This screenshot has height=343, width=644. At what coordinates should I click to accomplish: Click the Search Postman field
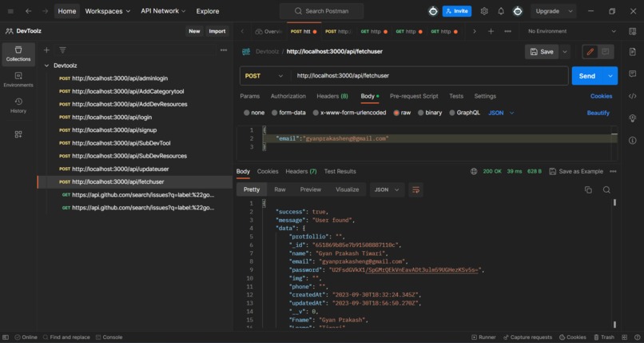(321, 11)
